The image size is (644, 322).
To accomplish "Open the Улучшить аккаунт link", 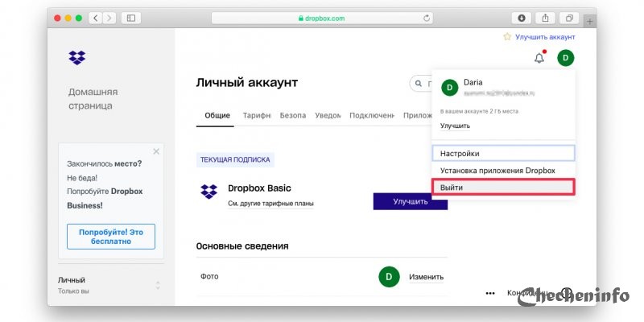I will click(545, 37).
